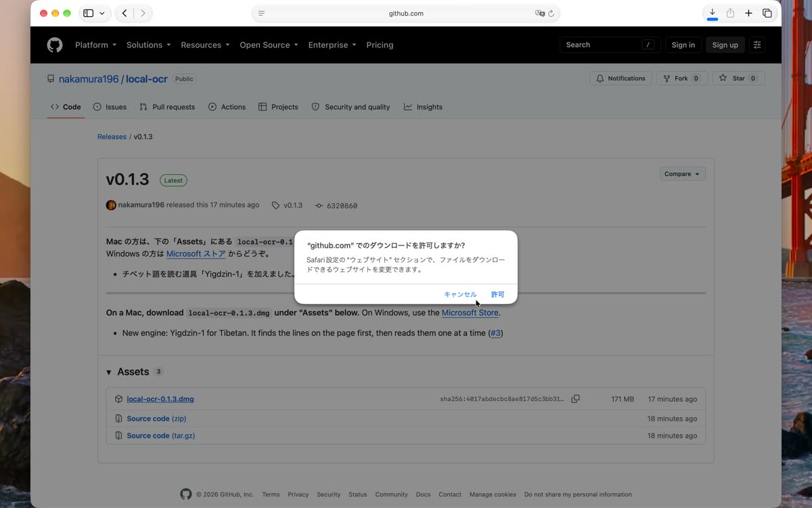This screenshot has width=812, height=508.
Task: Click nakamura196 avatar next to release author
Action: tap(111, 205)
